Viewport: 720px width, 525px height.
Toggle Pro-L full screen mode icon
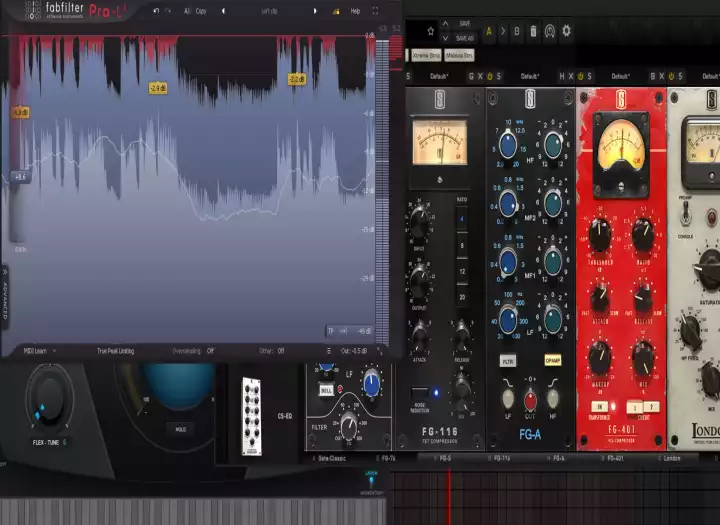click(x=375, y=11)
